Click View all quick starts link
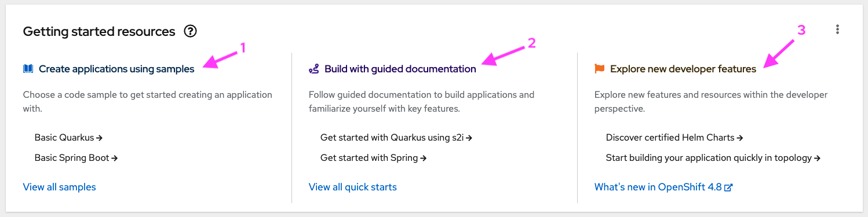The height and width of the screenshot is (217, 868). tap(353, 187)
